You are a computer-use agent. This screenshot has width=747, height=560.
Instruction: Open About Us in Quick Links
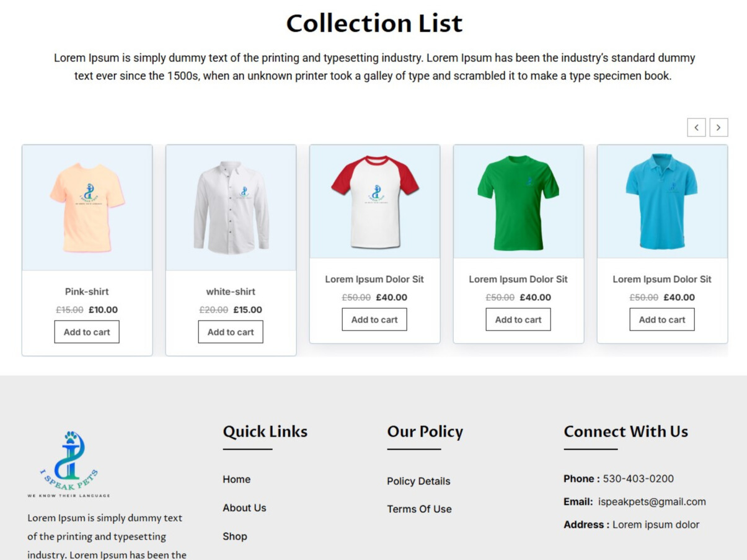(244, 508)
